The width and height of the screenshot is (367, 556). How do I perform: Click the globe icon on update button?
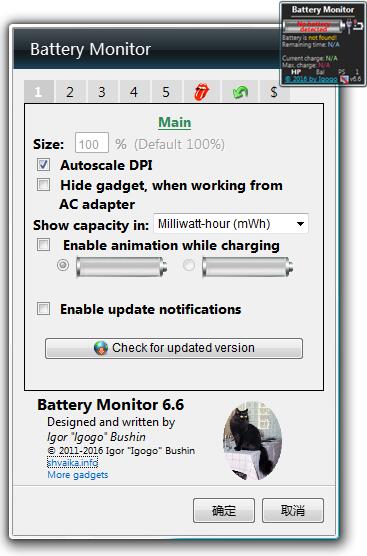(x=101, y=348)
